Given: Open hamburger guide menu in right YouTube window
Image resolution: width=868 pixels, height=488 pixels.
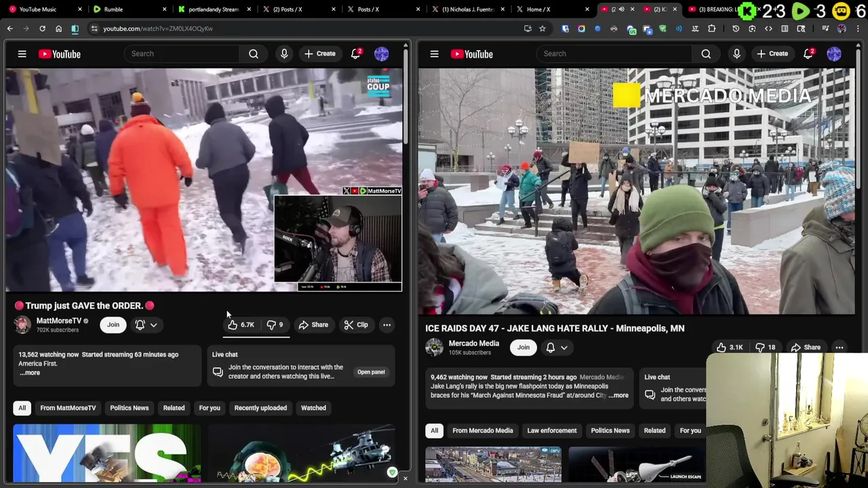Looking at the screenshot, I should pos(434,54).
